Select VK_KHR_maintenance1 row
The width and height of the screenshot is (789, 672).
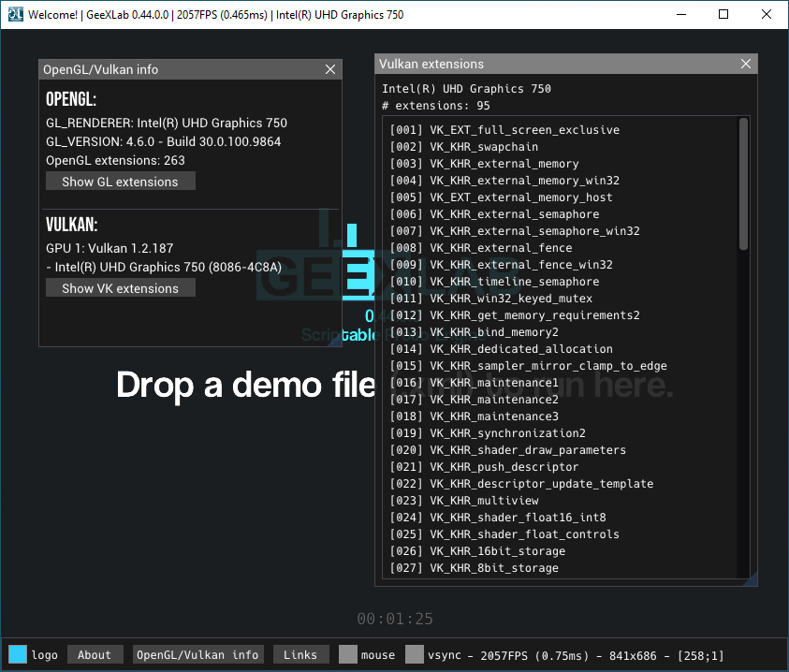[x=474, y=383]
